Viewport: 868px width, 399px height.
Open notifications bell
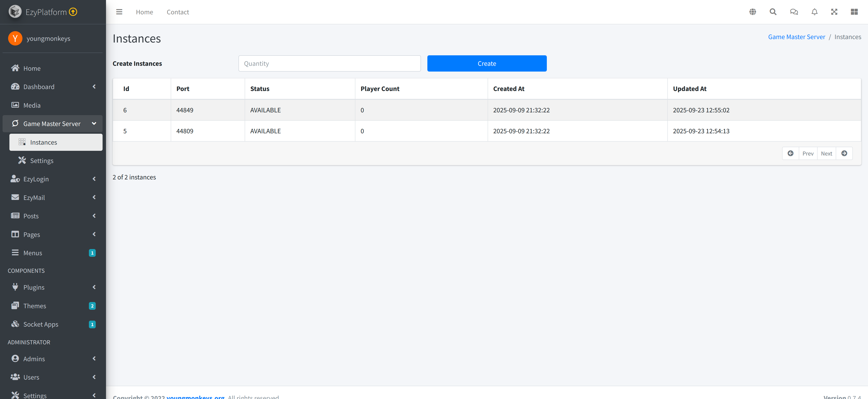pos(814,12)
